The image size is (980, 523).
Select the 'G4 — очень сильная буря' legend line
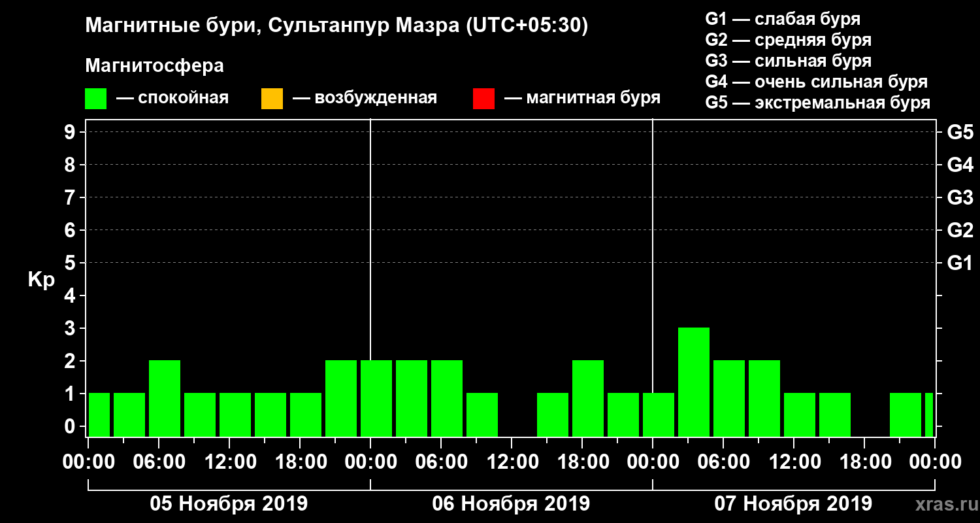click(x=816, y=82)
